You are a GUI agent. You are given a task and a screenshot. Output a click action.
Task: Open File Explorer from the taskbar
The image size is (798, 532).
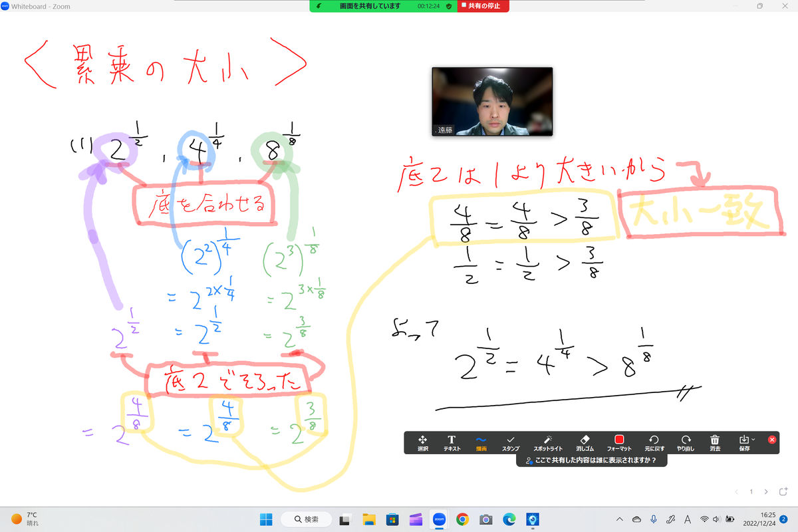coord(370,519)
